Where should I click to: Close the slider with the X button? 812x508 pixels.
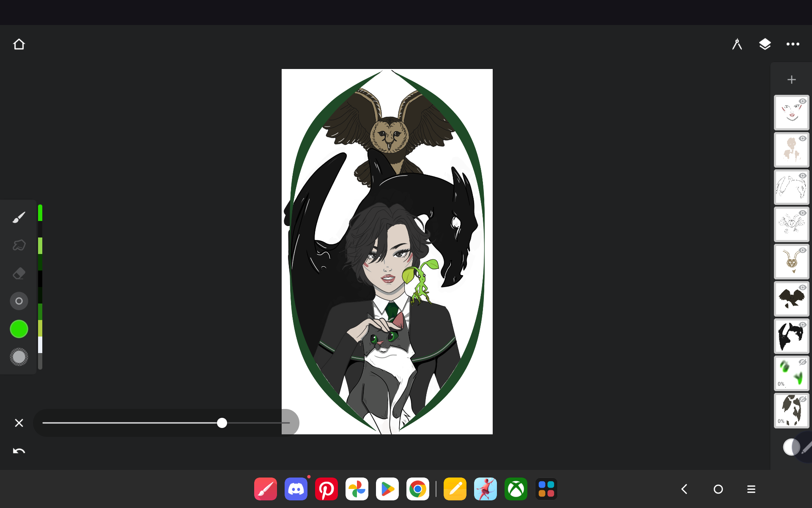(19, 423)
